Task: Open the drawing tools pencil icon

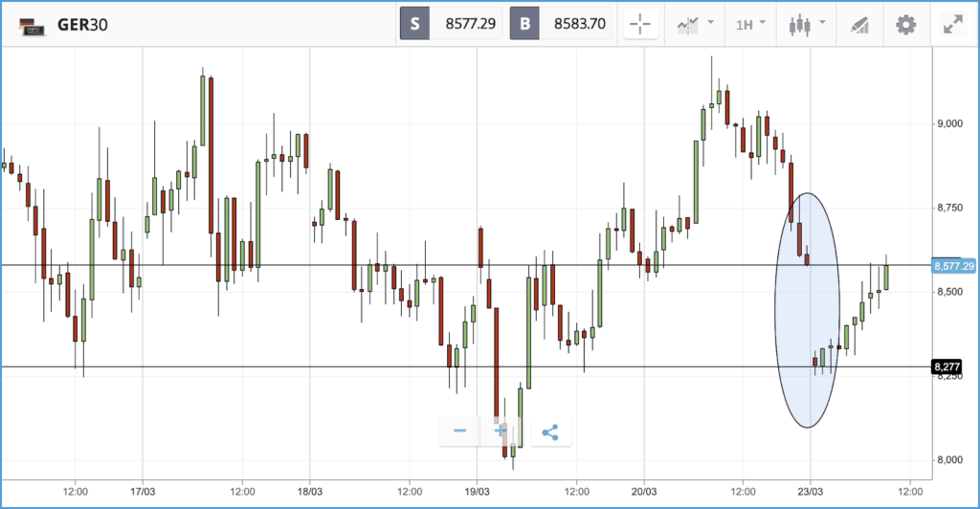Action: pyautogui.click(x=860, y=25)
